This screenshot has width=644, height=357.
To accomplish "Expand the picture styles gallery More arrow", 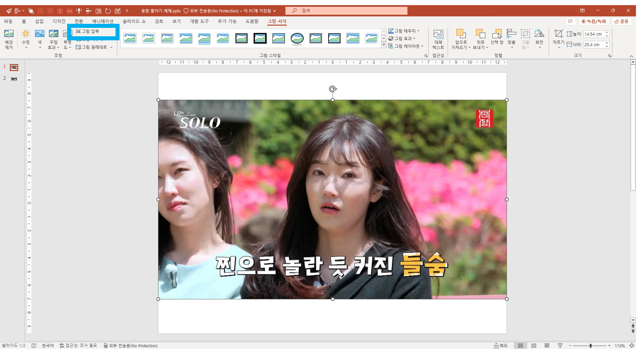I will 384,45.
